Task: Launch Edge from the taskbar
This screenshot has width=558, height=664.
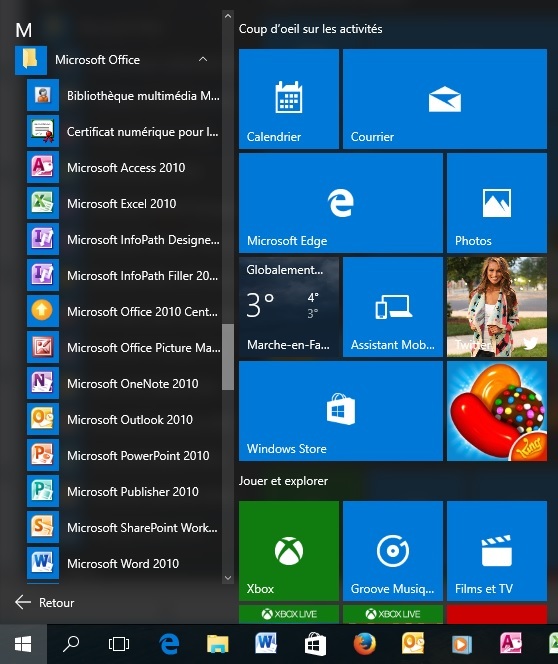Action: point(169,644)
